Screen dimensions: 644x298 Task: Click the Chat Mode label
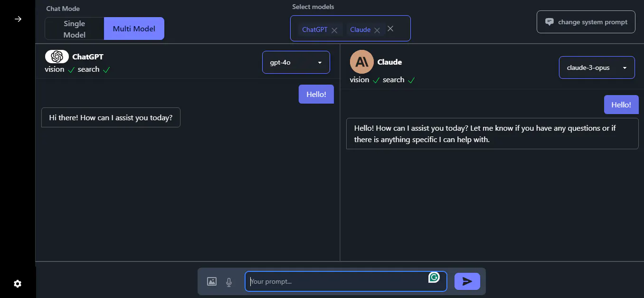pos(63,9)
